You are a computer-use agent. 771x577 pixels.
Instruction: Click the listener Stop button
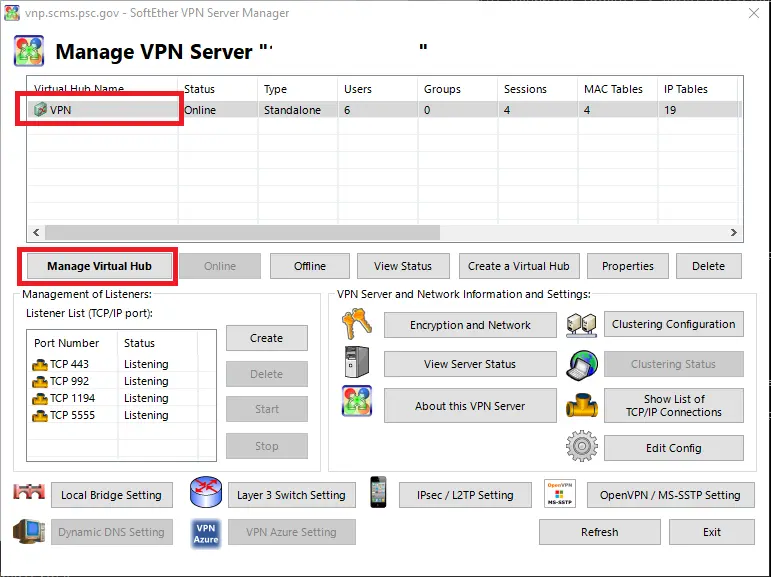coord(267,446)
